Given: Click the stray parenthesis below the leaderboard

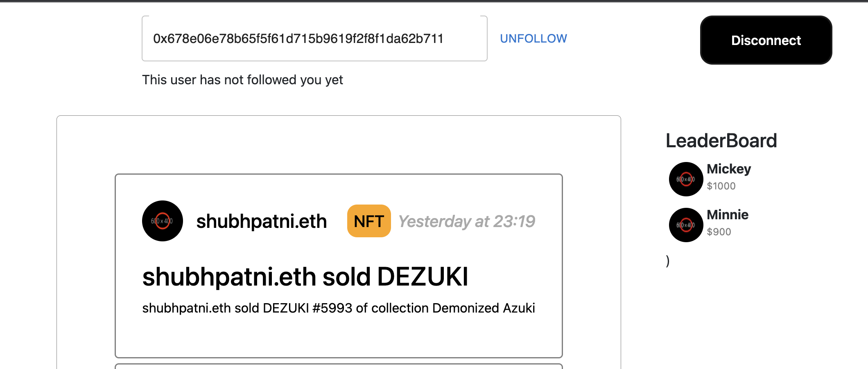Looking at the screenshot, I should pyautogui.click(x=668, y=261).
